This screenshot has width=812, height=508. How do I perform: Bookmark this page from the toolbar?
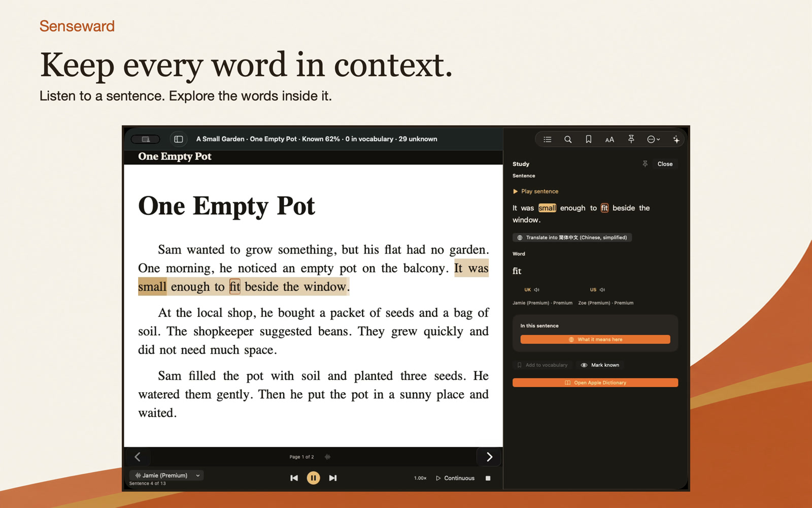588,139
